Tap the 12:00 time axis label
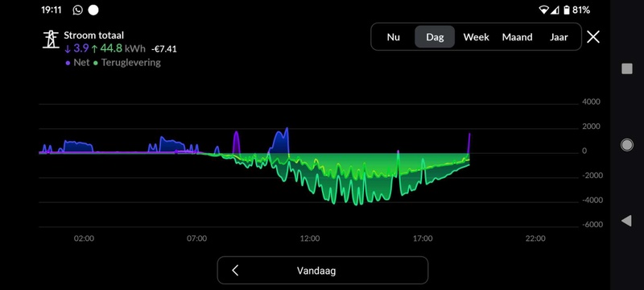The width and height of the screenshot is (644, 290). point(310,238)
